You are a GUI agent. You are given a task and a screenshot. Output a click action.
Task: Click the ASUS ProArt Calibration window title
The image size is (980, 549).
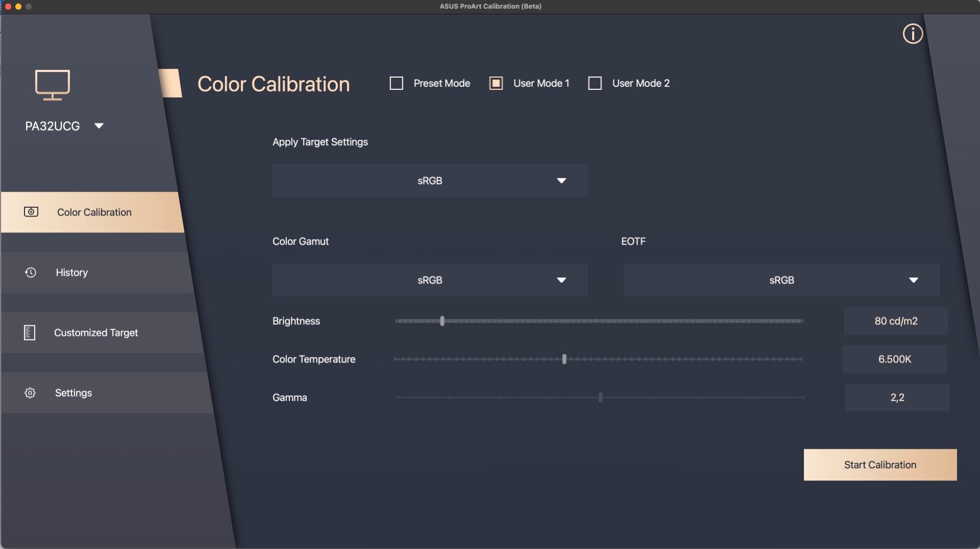[x=491, y=6]
